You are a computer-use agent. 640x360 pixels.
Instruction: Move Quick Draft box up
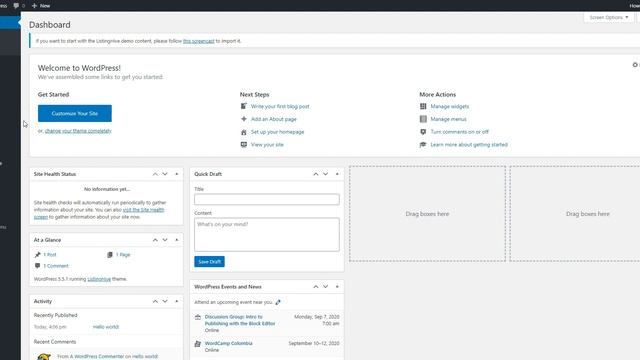pos(316,174)
